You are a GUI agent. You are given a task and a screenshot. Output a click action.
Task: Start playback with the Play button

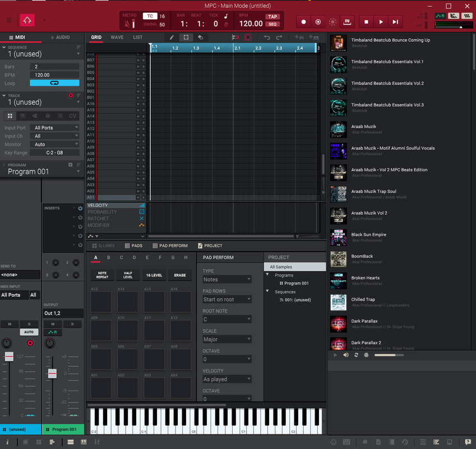click(381, 22)
